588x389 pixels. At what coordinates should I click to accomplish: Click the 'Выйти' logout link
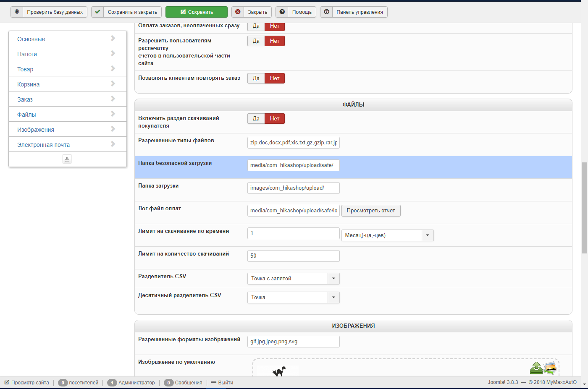[222, 382]
